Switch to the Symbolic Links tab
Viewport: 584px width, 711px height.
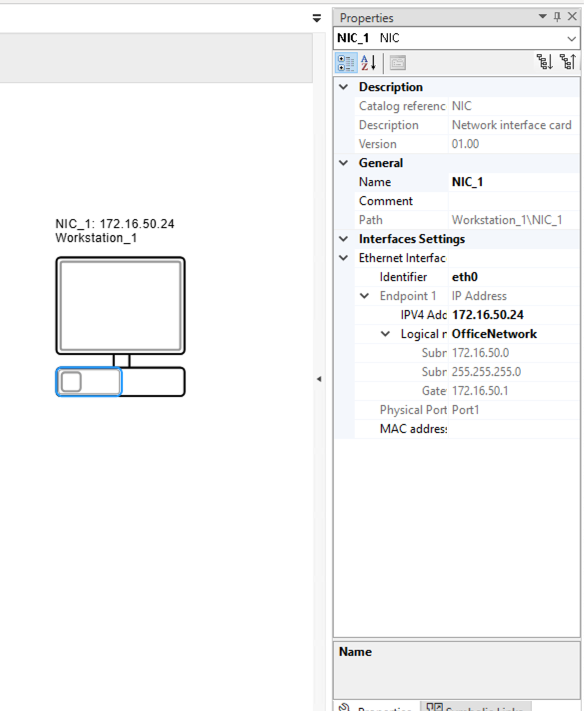point(476,706)
